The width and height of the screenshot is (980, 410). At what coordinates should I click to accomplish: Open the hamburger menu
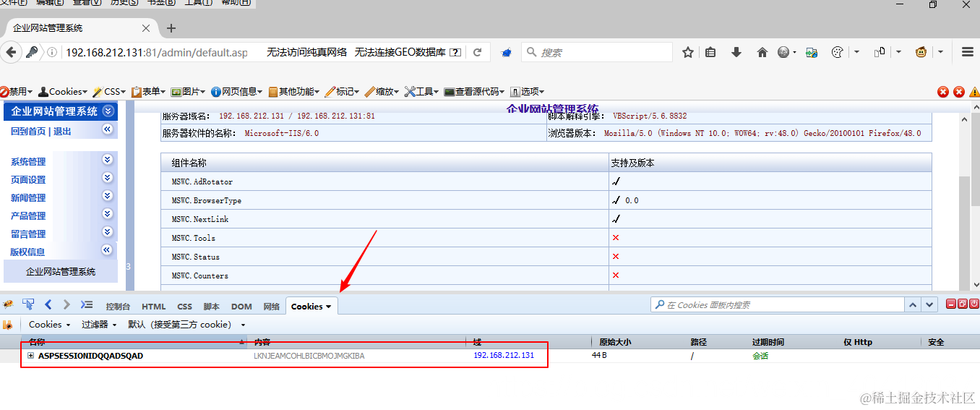tap(968, 52)
